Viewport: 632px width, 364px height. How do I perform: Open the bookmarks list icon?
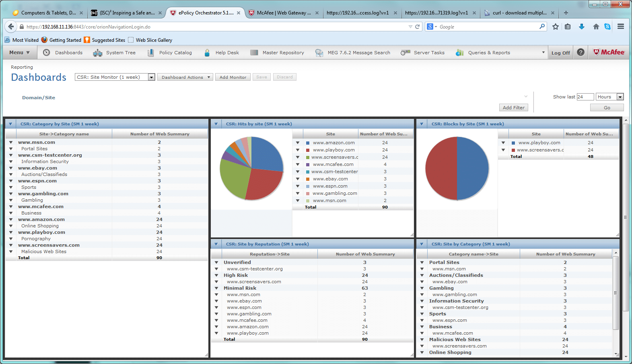click(x=568, y=27)
